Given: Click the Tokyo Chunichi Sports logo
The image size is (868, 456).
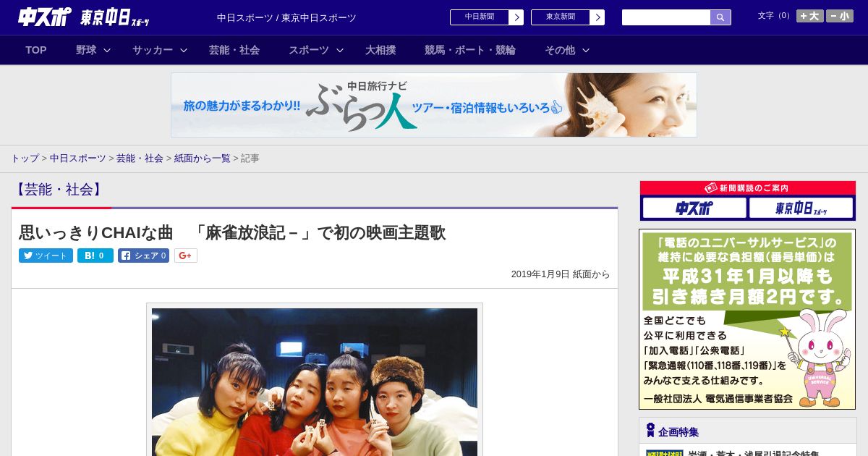Looking at the screenshot, I should pyautogui.click(x=115, y=17).
